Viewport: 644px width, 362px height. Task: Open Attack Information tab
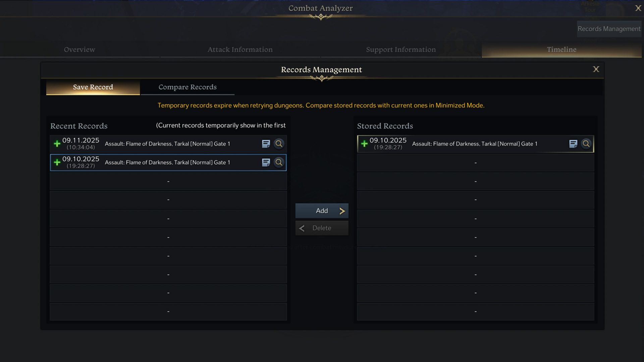pyautogui.click(x=240, y=50)
